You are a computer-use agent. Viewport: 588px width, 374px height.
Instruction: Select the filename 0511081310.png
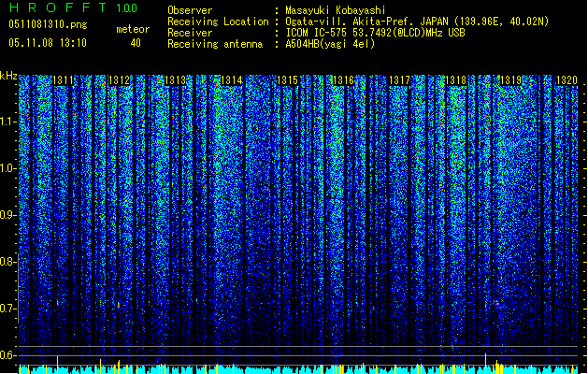(48, 24)
